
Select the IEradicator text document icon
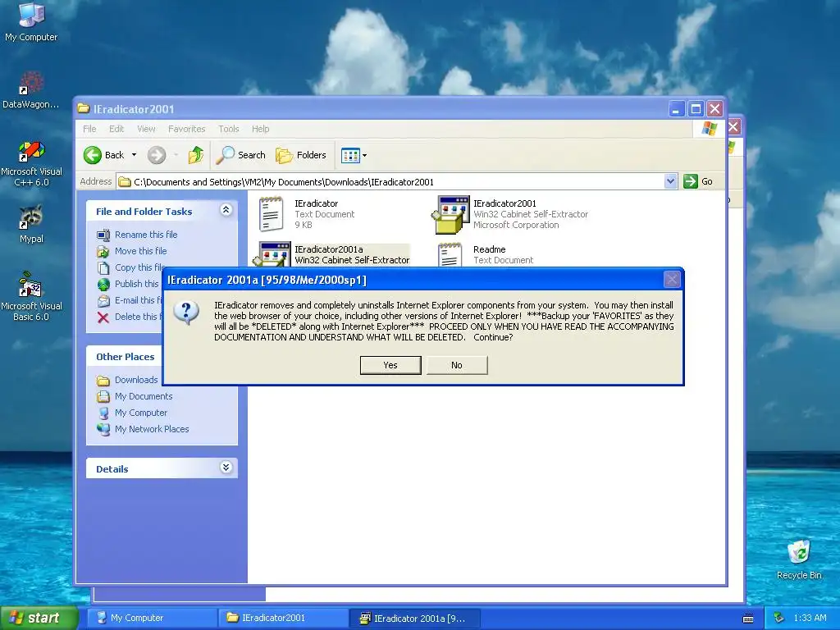pyautogui.click(x=271, y=214)
